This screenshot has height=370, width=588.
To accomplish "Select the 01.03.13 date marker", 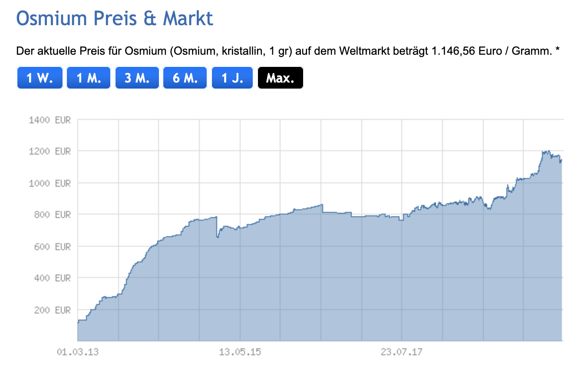I will pyautogui.click(x=78, y=352).
